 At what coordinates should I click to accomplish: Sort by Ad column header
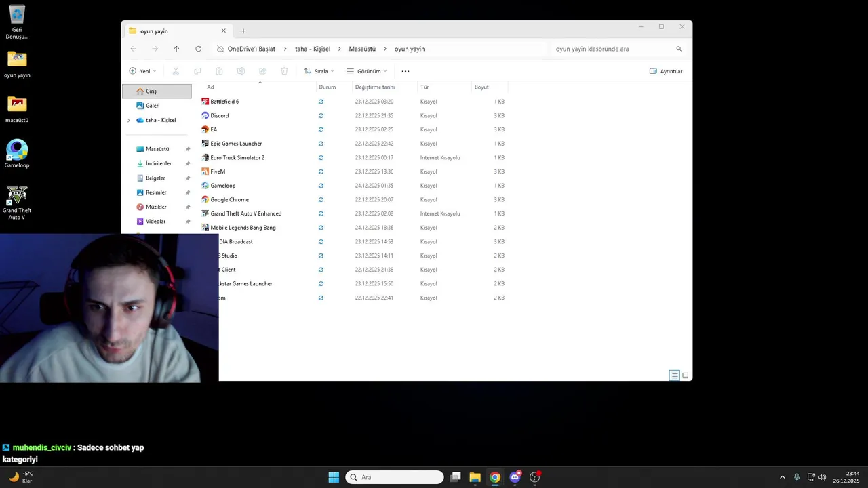(x=260, y=87)
